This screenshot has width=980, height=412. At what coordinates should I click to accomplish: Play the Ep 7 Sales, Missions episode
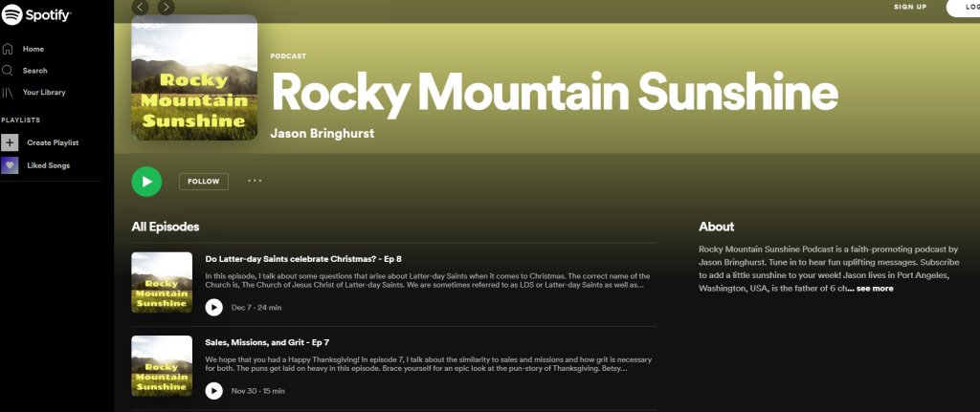tap(214, 390)
